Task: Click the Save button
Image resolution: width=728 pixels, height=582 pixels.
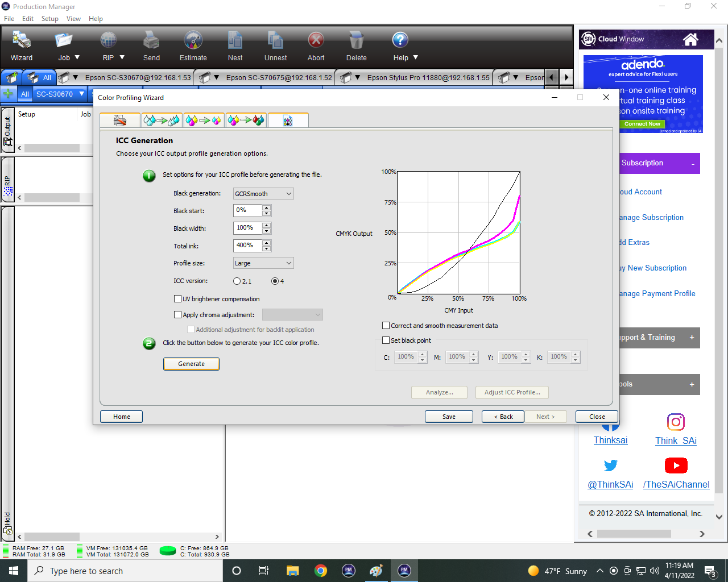Action: coord(449,417)
